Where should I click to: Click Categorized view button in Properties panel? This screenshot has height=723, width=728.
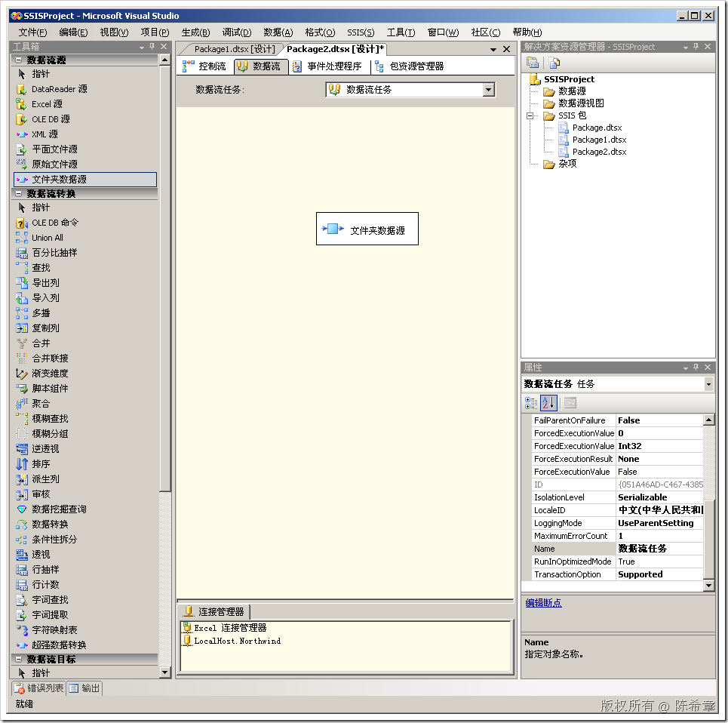click(530, 403)
